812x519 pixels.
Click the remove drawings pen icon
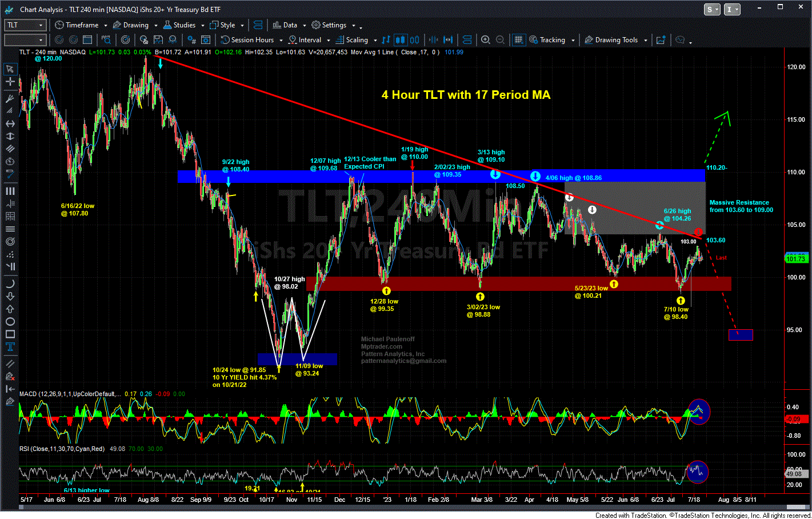click(10, 376)
